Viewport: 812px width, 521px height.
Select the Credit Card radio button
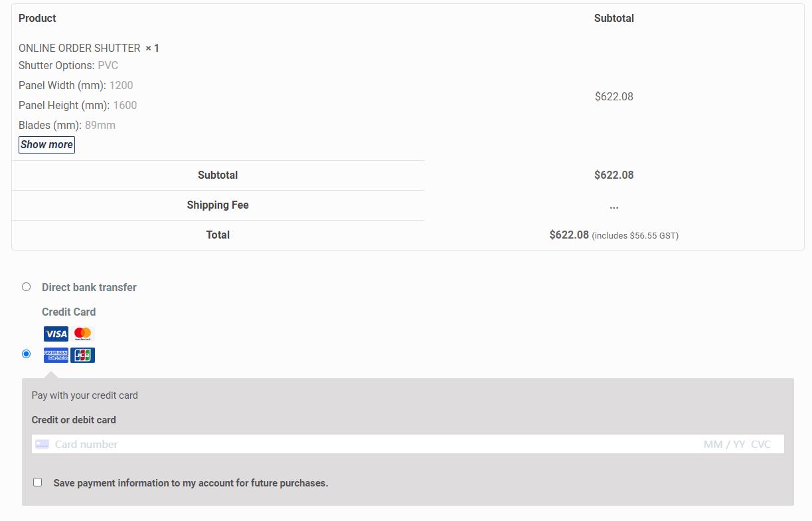pyautogui.click(x=27, y=354)
